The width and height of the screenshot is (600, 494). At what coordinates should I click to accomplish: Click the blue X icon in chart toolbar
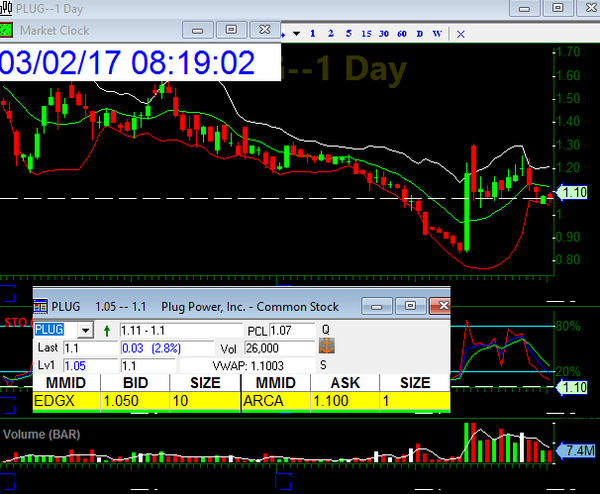tap(460, 33)
